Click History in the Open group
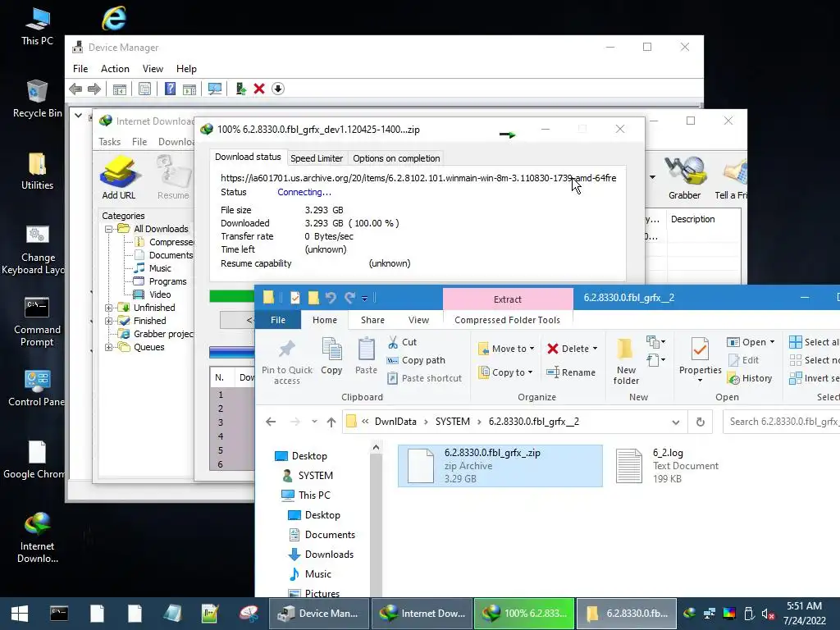This screenshot has width=840, height=630. 750,379
